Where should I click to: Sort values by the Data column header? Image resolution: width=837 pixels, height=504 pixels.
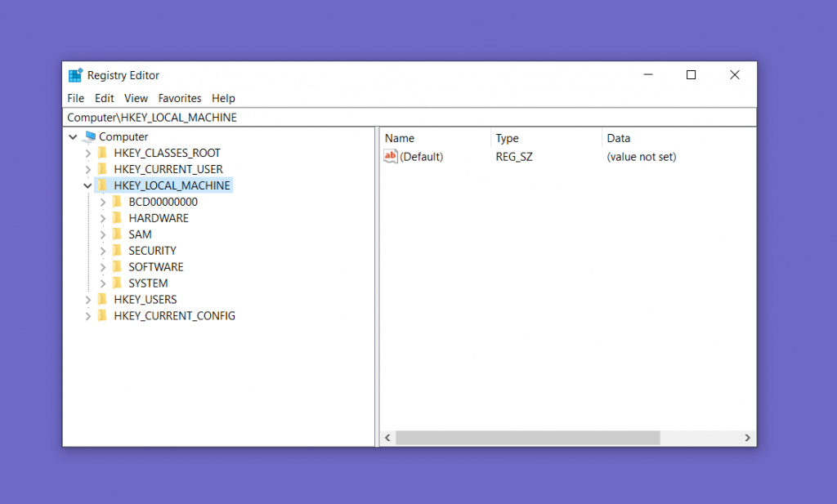point(679,138)
